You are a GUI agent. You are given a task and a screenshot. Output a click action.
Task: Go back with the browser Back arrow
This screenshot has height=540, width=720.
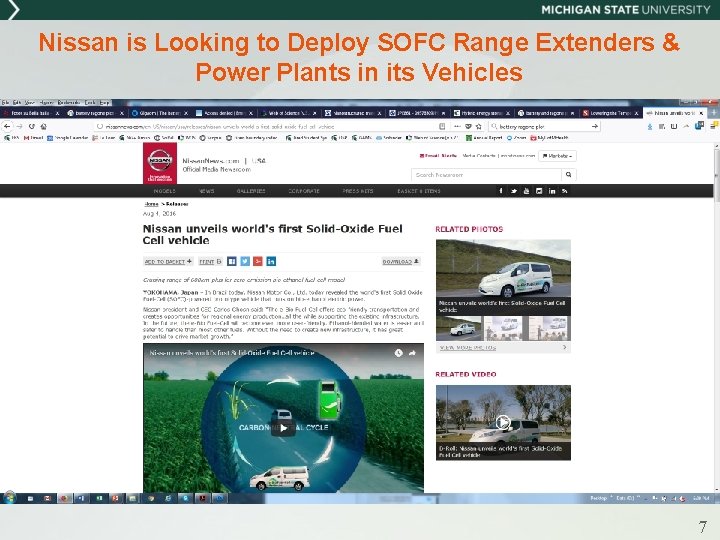(7, 126)
